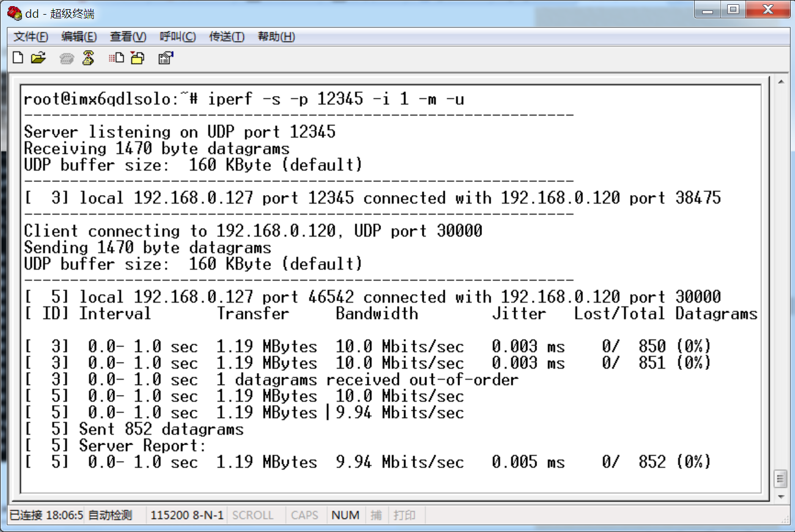This screenshot has height=532, width=795.
Task: Open the 呼叫(C) menu
Action: [178, 37]
